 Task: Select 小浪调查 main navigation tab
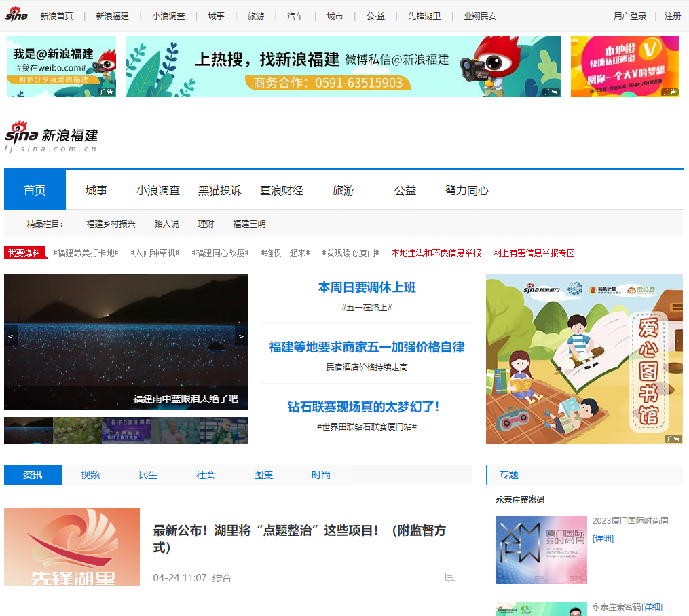coord(158,190)
